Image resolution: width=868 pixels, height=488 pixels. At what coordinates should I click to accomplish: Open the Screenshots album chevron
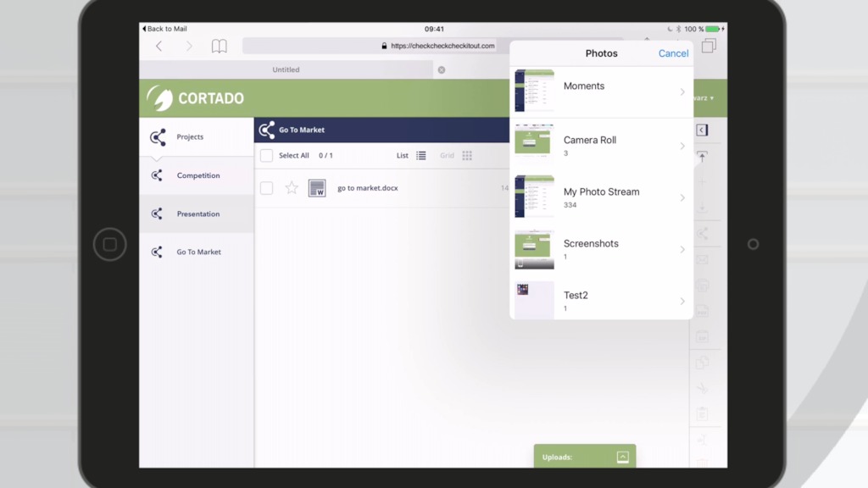682,250
